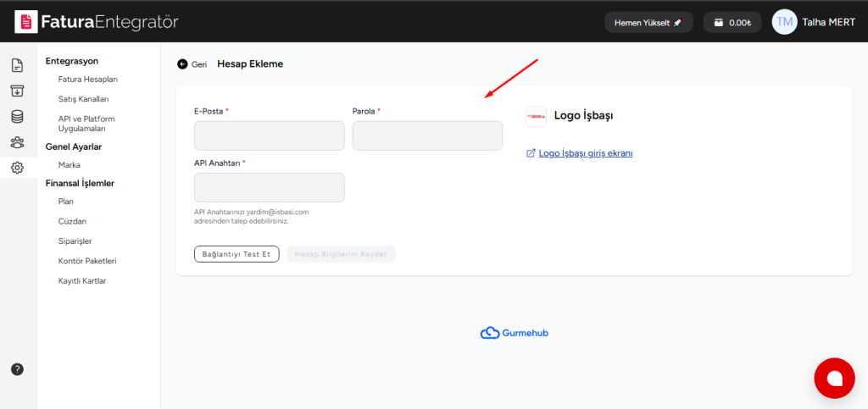Focus the E-Posta input field
Image resolution: width=868 pixels, height=409 pixels.
(x=269, y=135)
